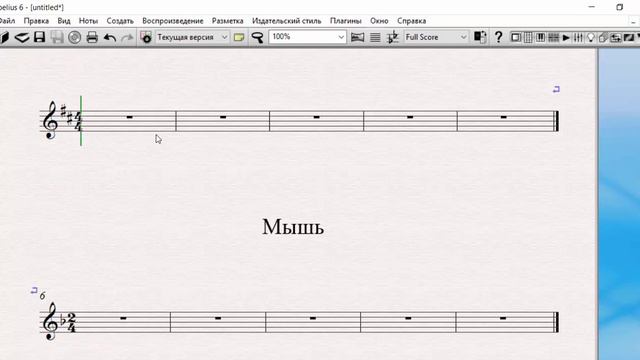Open the Плагины menu
640x360 pixels.
346,21
